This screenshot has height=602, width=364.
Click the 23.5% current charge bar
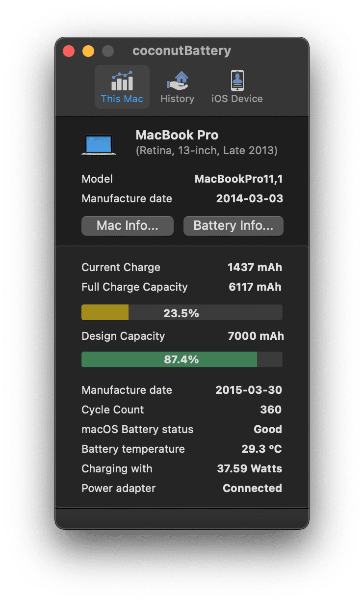pos(182,313)
